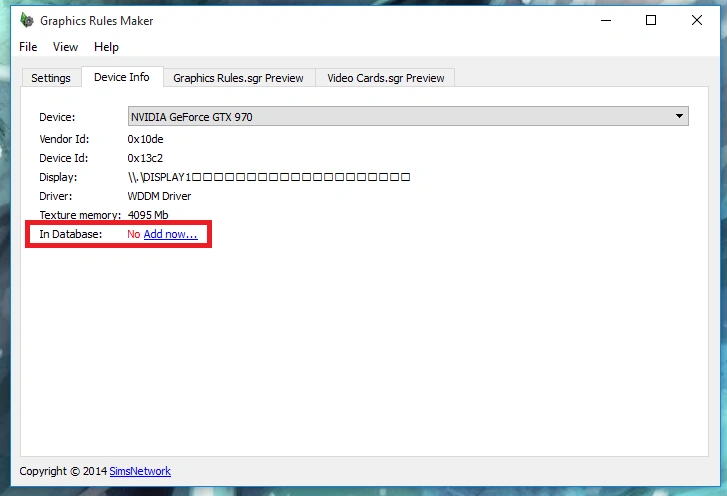Open the Help menu
727x496 pixels.
click(x=106, y=47)
